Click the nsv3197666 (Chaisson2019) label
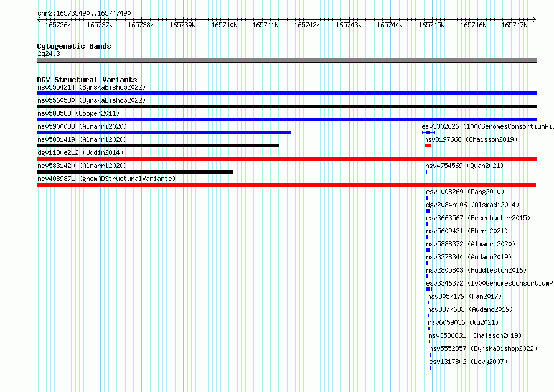 [471, 139]
